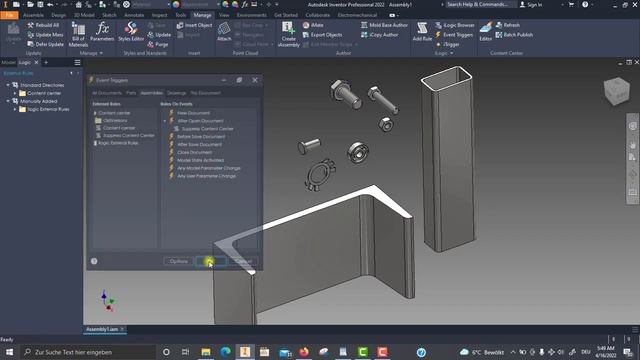Click the Save icon in quick access toolbar
This screenshot has height=360, width=640.
40,4
